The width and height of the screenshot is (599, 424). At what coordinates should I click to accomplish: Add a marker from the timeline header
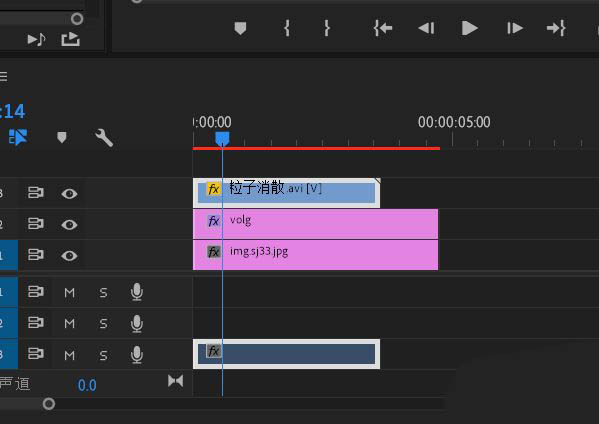point(62,137)
